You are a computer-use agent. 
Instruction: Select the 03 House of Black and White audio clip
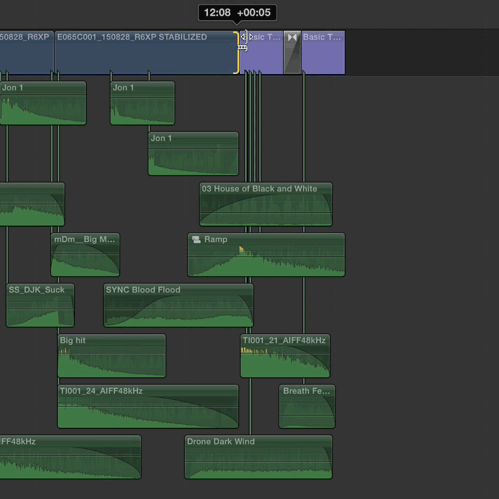tap(266, 204)
